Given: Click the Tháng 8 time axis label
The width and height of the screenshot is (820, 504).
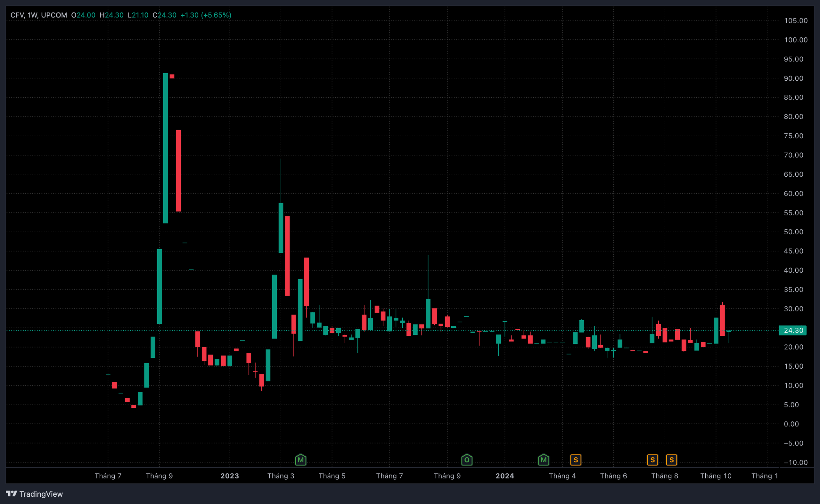Looking at the screenshot, I should tap(665, 476).
